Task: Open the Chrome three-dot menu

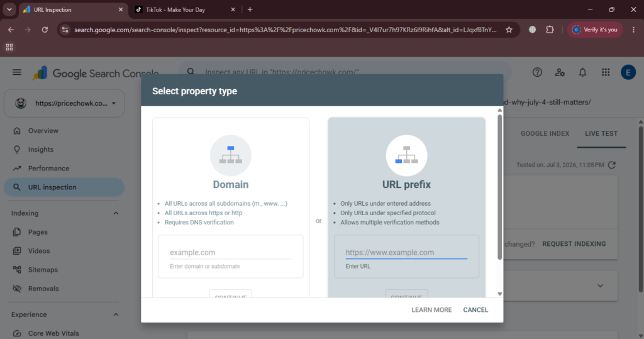Action: 634,30
